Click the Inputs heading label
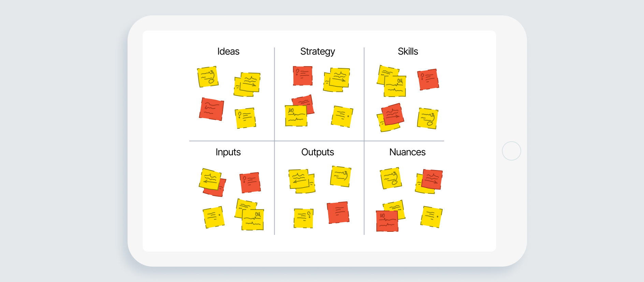This screenshot has height=282, width=644. (x=228, y=152)
